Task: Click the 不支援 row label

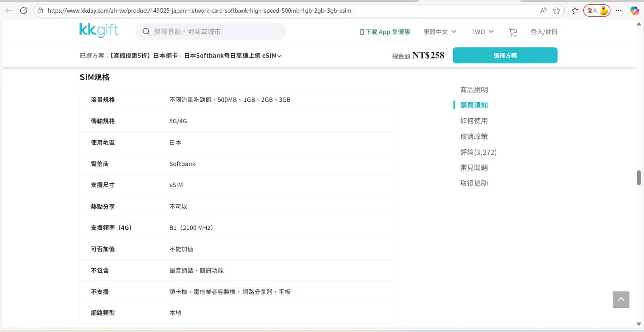Action: click(100, 292)
